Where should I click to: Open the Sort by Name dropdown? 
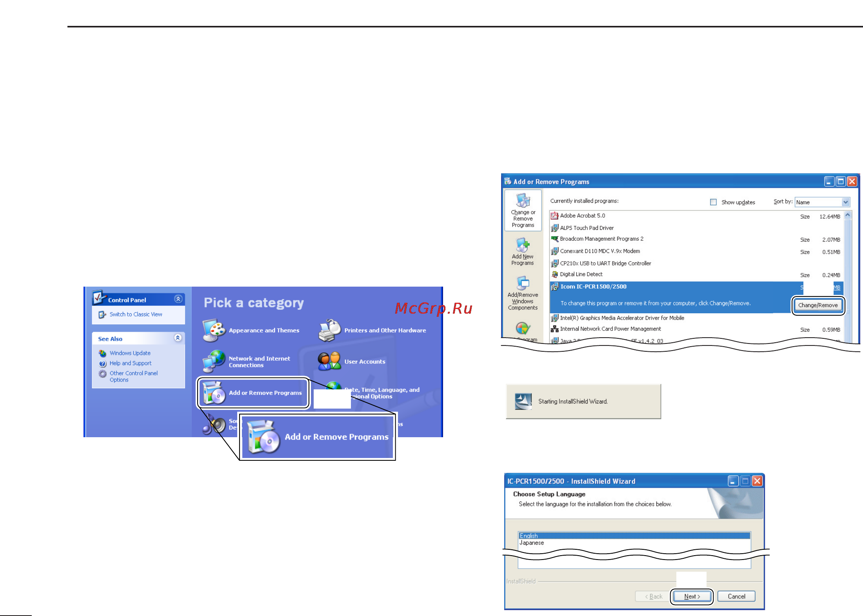coord(845,202)
